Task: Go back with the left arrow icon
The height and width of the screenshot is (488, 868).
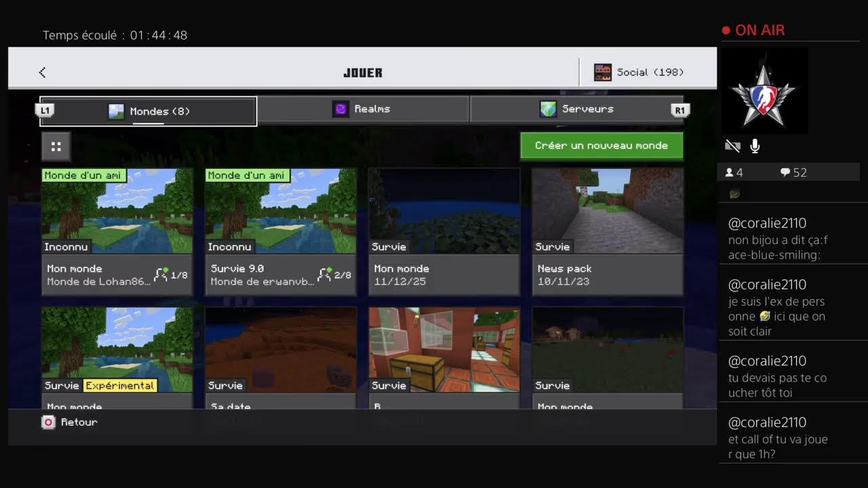Action: pyautogui.click(x=42, y=72)
